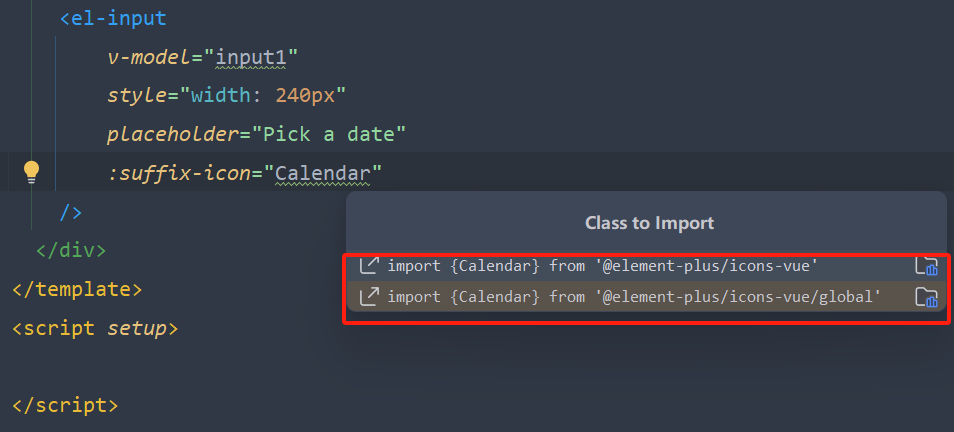
Task: Place cursor on the <script setup> tag
Action: (x=95, y=329)
